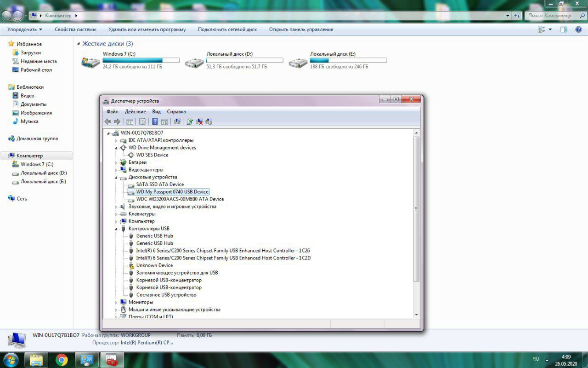Select the Локальный диск (D:) drive icon
This screenshot has height=368, width=588.
point(194,62)
